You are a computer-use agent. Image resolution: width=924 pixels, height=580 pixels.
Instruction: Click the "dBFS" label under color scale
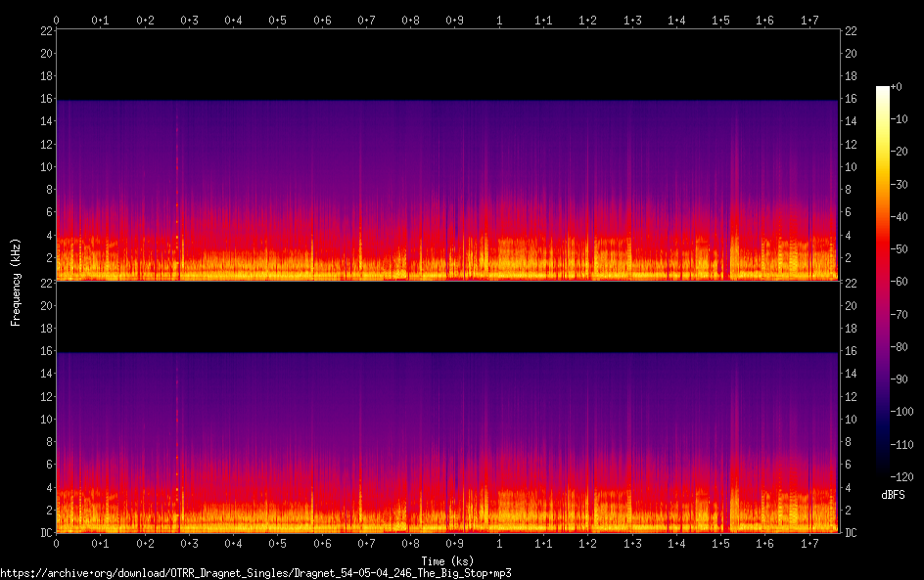point(893,496)
